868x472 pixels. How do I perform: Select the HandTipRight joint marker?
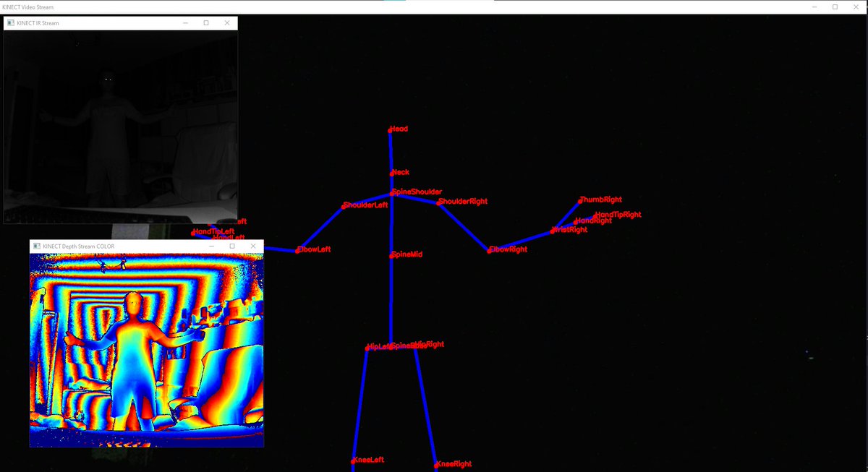(593, 214)
